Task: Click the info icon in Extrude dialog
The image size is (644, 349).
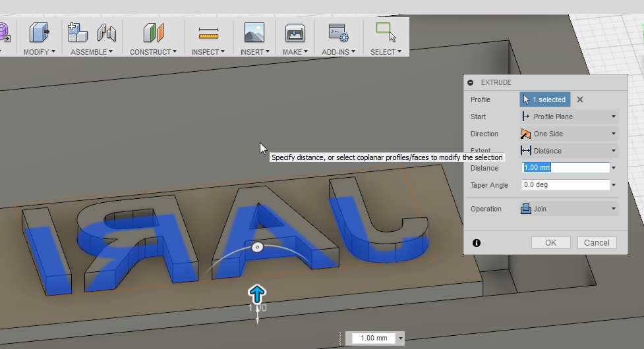Action: (x=477, y=243)
